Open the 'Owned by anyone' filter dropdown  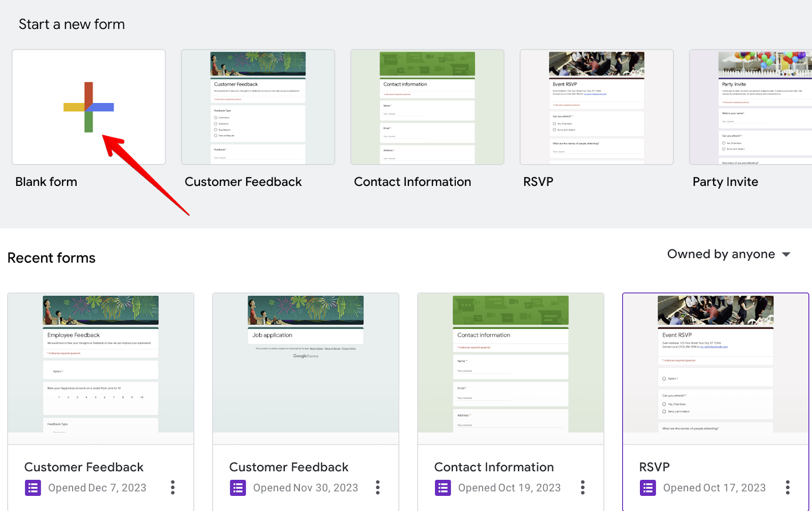729,254
